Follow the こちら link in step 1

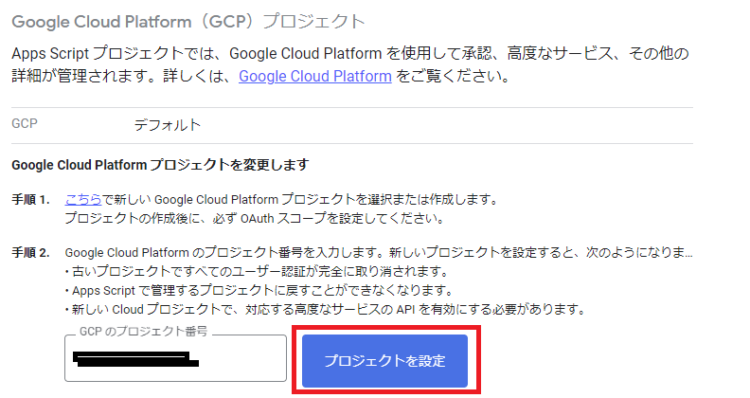coord(83,199)
